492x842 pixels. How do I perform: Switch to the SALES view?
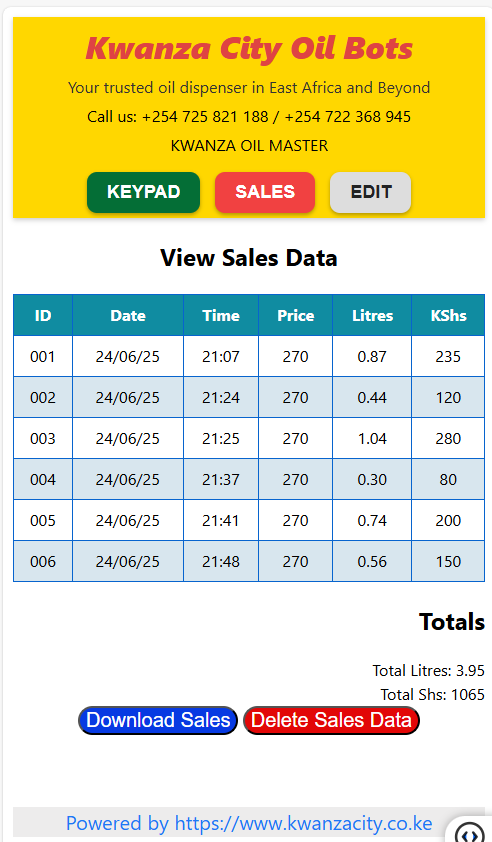265,192
